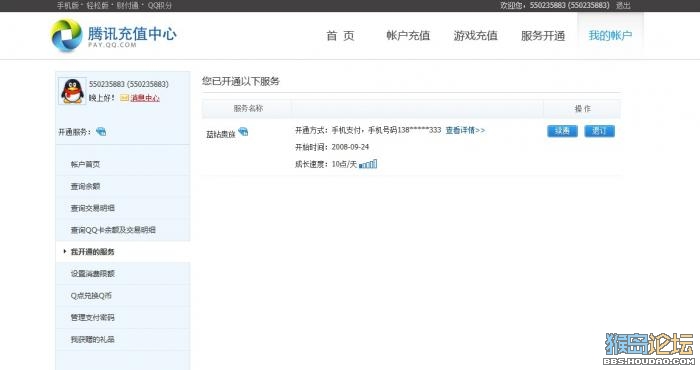Screen dimensions: 700x370
Task: Click the 服务名称 column header
Action: 248,108
